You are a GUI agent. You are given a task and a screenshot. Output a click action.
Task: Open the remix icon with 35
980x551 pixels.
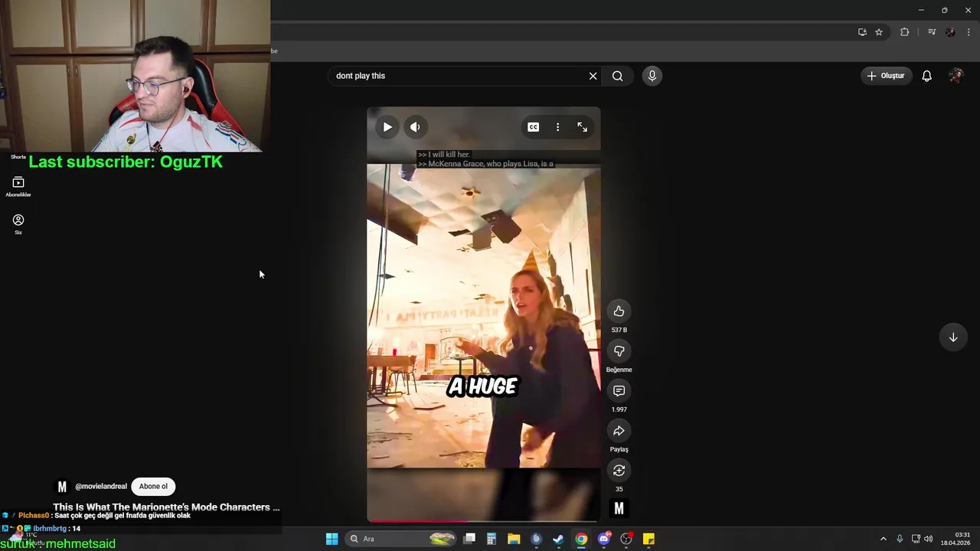point(619,470)
